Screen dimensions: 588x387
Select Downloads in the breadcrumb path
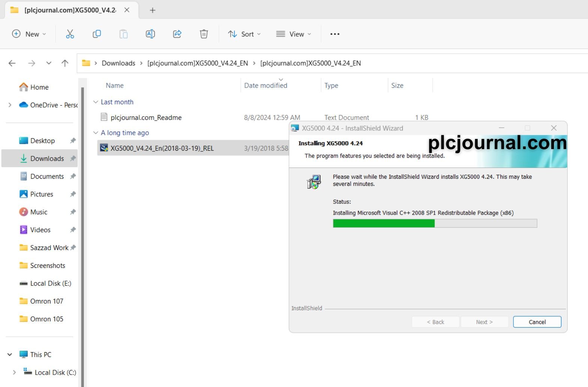tap(118, 63)
